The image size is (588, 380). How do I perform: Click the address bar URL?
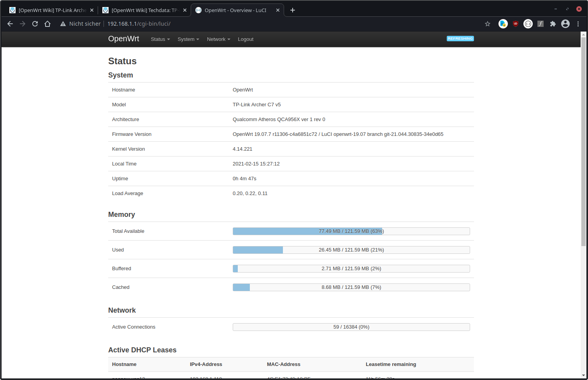click(x=139, y=24)
